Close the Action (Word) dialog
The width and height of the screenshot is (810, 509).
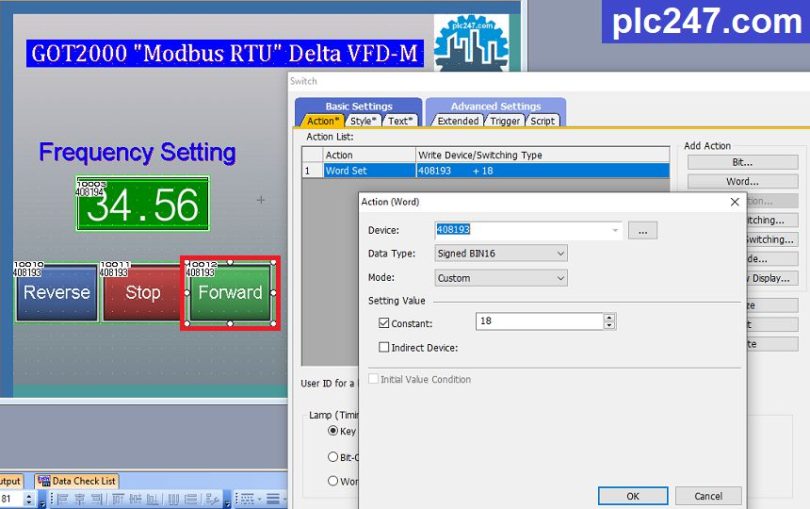pos(735,202)
